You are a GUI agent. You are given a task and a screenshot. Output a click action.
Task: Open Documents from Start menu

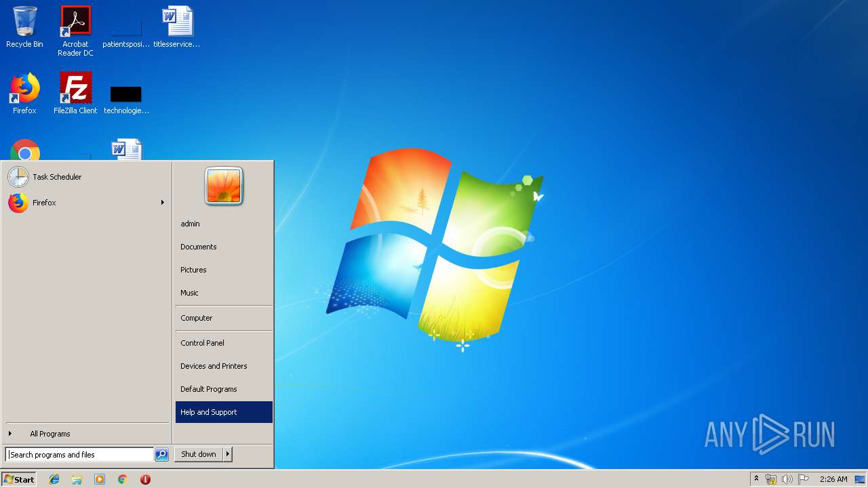tap(224, 247)
